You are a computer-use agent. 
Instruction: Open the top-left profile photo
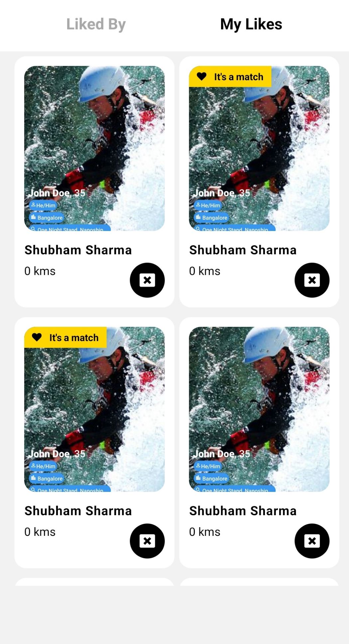[x=94, y=148]
